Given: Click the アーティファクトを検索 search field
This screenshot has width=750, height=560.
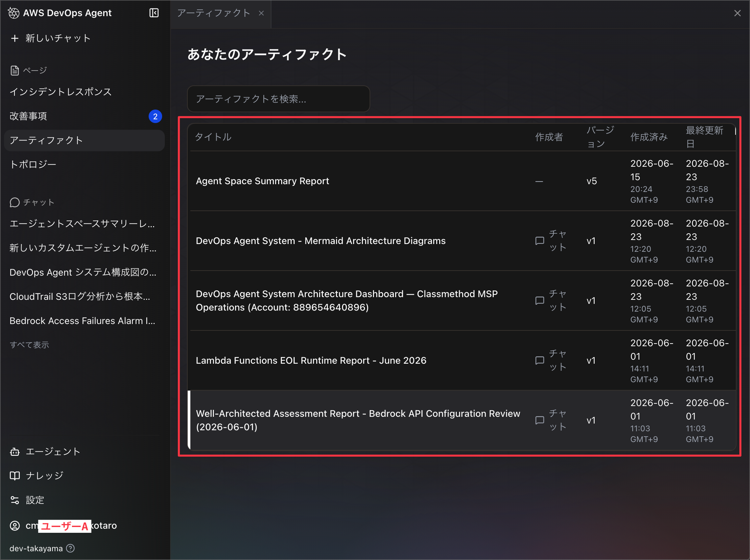Looking at the screenshot, I should [x=278, y=99].
